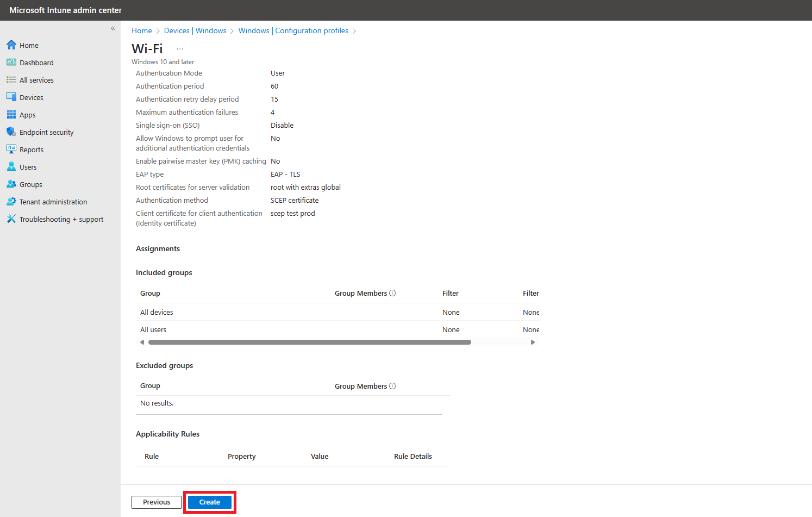
Task: Click the Devices monitor icon
Action: 11,97
